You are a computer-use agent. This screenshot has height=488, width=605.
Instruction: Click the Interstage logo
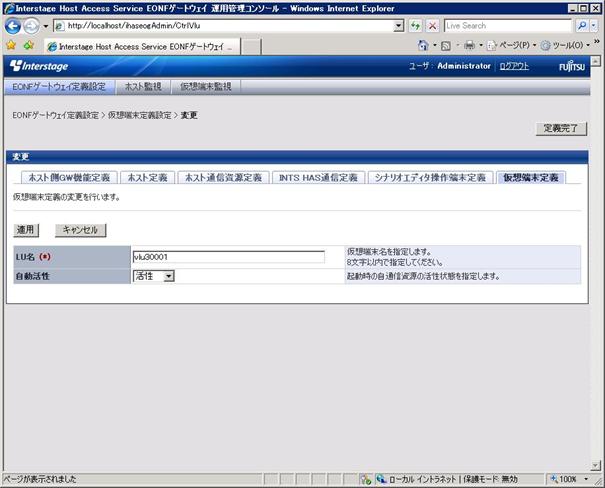tap(39, 66)
